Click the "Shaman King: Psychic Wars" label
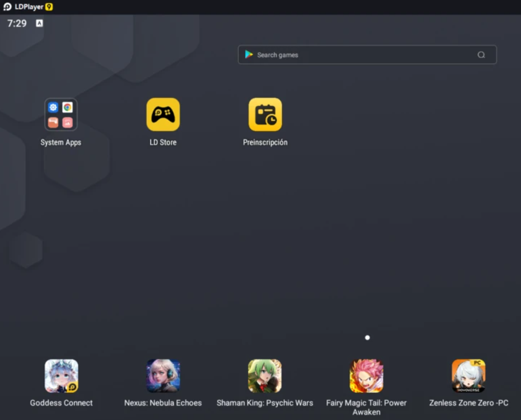 coord(265,403)
